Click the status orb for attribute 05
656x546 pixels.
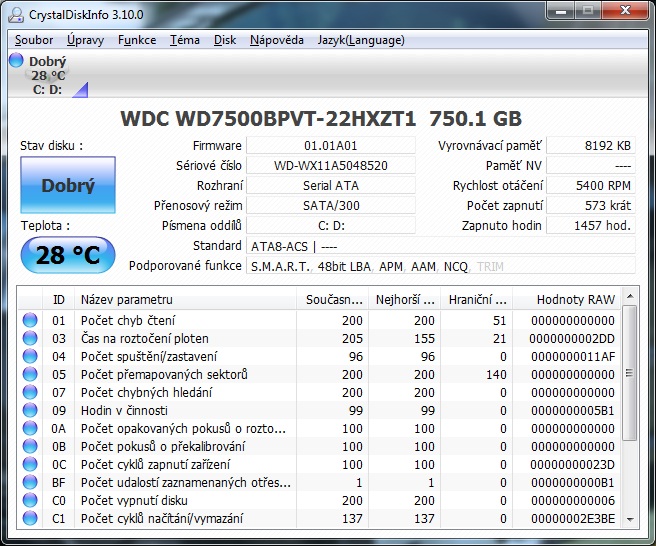click(30, 374)
